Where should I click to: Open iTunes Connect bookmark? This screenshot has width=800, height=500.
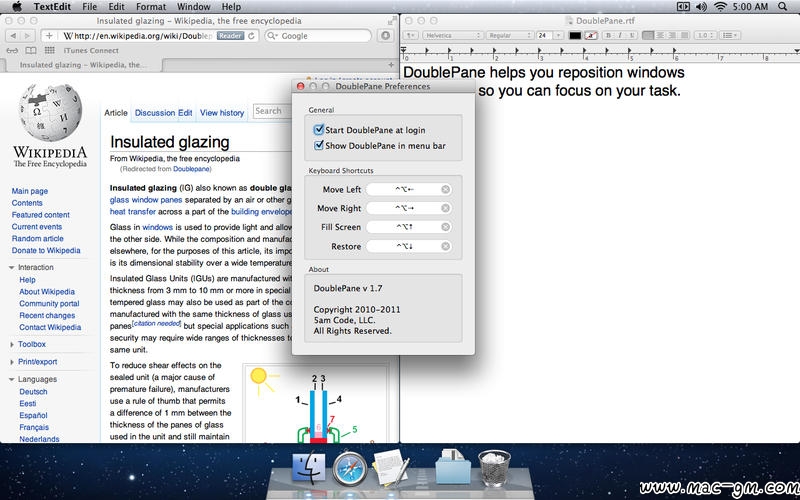[91, 51]
